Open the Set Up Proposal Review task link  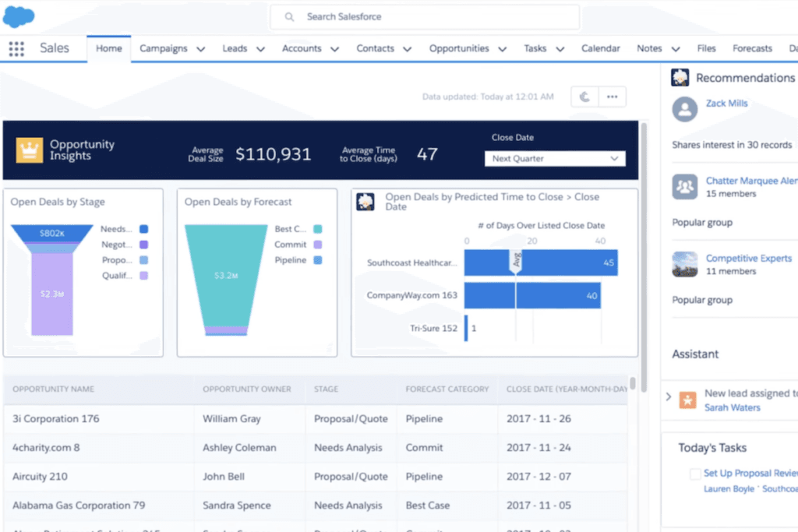point(750,473)
